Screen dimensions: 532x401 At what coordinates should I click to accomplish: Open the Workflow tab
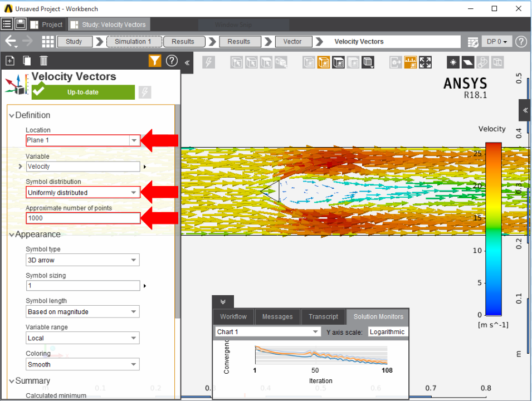233,316
